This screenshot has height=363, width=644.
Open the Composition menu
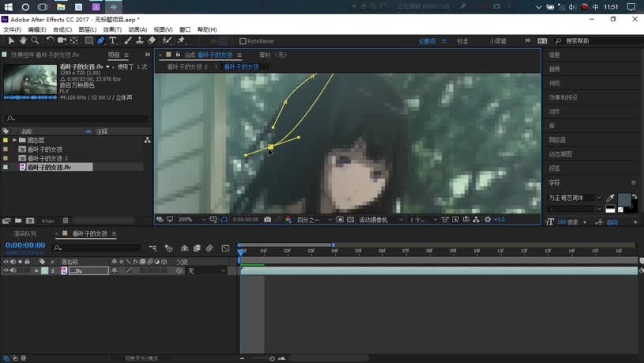pyautogui.click(x=62, y=29)
